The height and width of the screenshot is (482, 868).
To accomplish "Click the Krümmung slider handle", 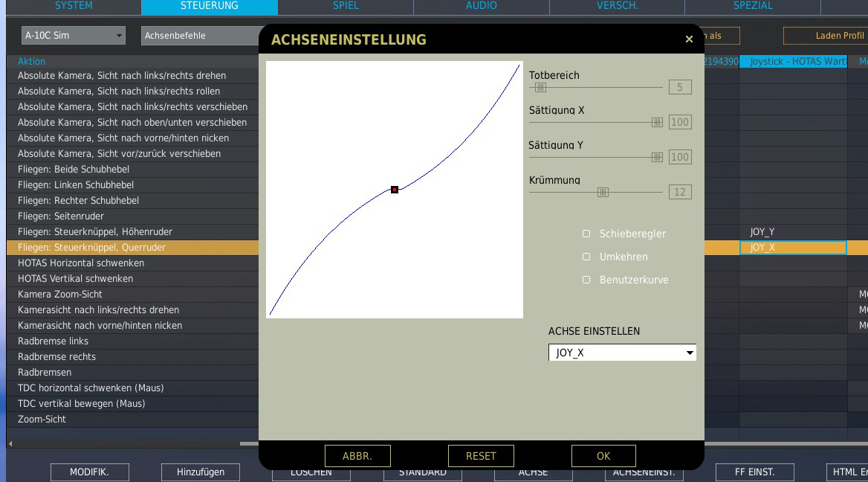I will click(x=603, y=192).
